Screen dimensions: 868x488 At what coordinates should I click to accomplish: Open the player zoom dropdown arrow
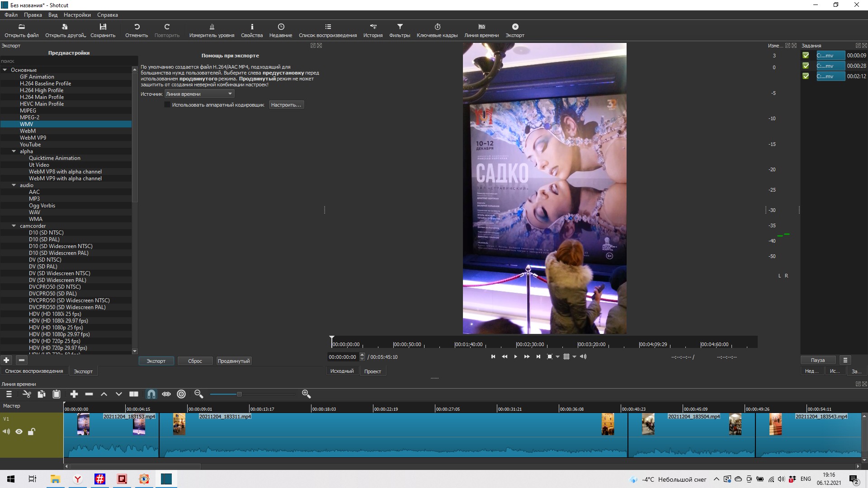pyautogui.click(x=557, y=357)
